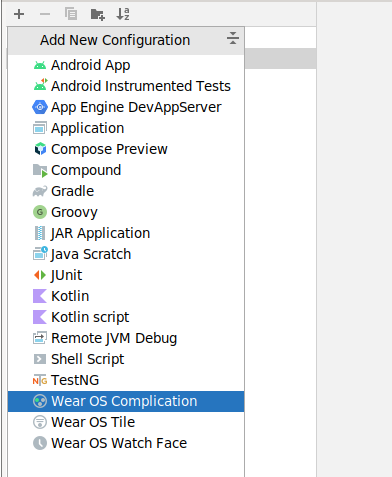Click the Remove Configuration minus icon

[45, 14]
